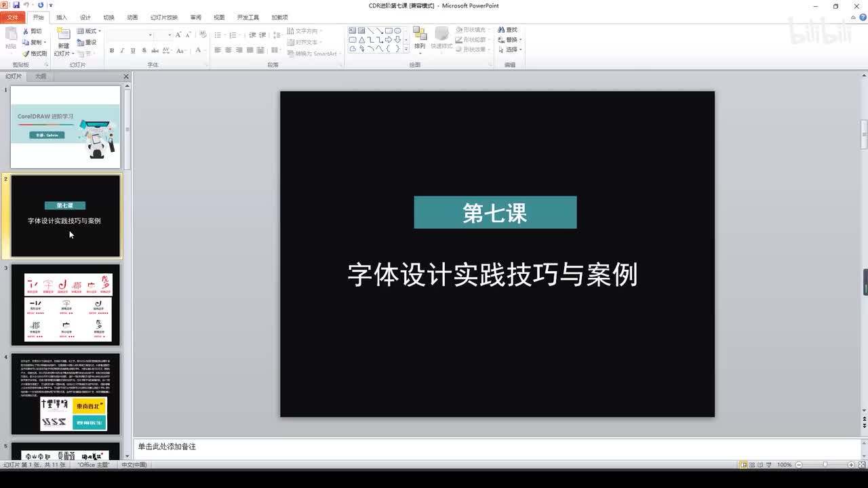Click Find (查找) binoculars button
Viewport: 868px width, 488px height.
click(x=507, y=30)
